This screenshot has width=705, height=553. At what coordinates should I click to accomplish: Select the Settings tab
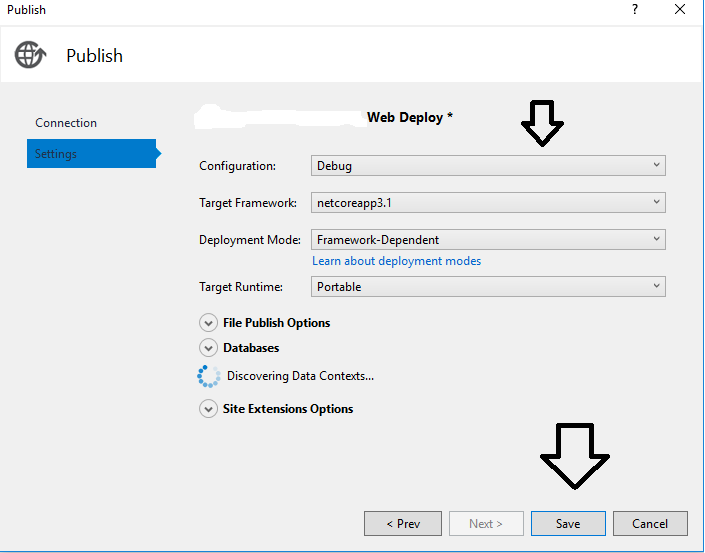coord(90,154)
